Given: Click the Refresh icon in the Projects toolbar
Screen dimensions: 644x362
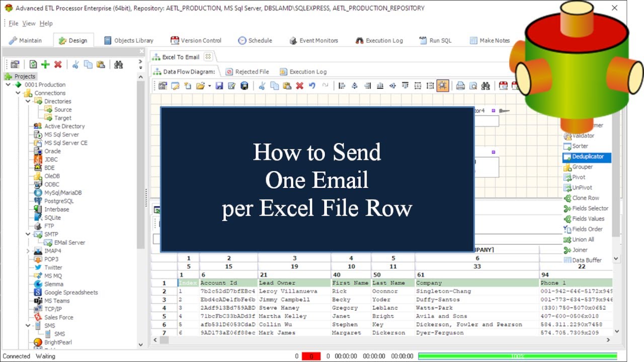Looking at the screenshot, I should coord(33,64).
